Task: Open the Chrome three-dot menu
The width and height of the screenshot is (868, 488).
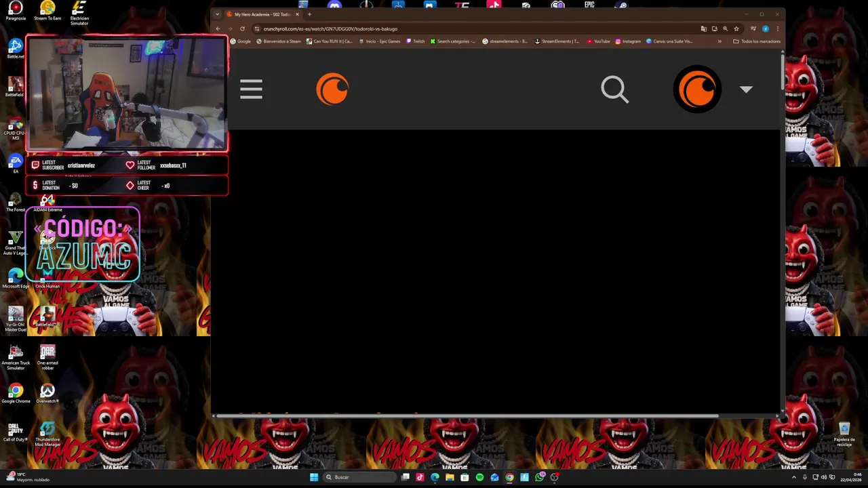Action: pyautogui.click(x=777, y=28)
